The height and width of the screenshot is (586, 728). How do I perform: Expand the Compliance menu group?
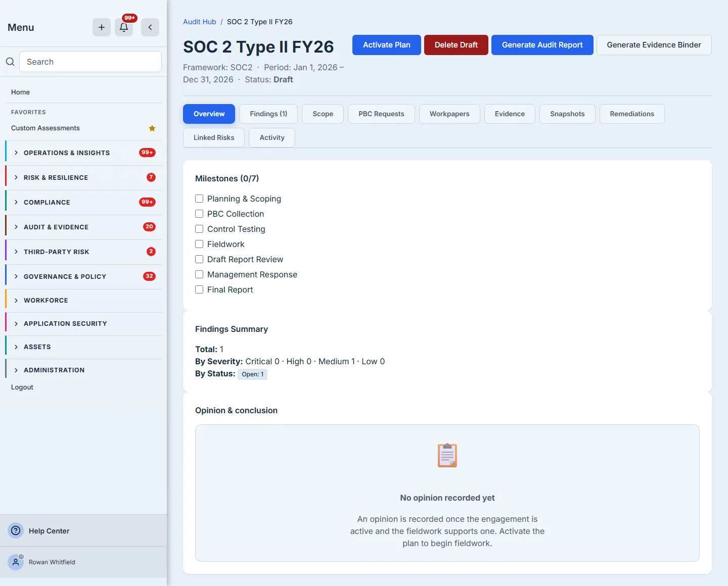click(x=83, y=202)
